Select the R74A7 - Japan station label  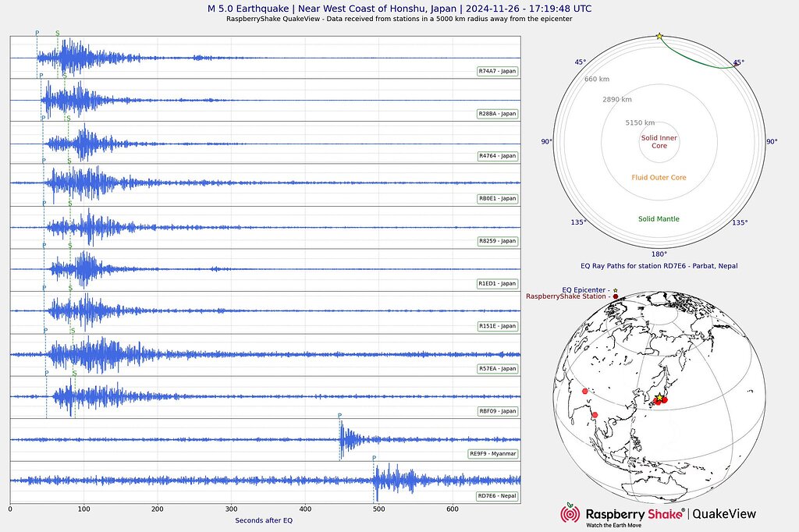(497, 71)
